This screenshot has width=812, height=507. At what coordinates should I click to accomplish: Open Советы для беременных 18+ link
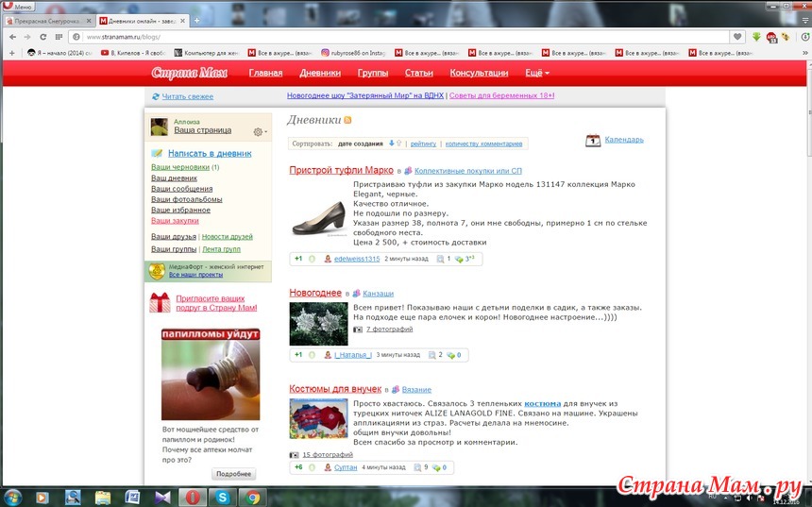click(x=501, y=95)
